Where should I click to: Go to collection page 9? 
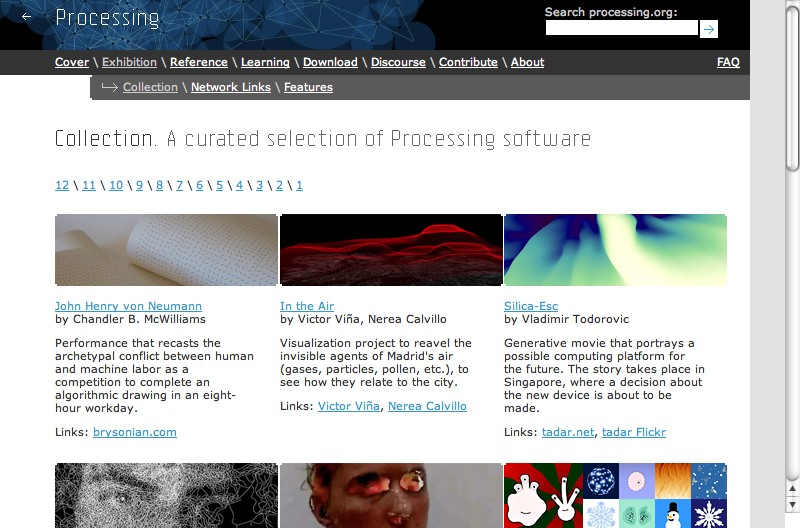pyautogui.click(x=139, y=185)
